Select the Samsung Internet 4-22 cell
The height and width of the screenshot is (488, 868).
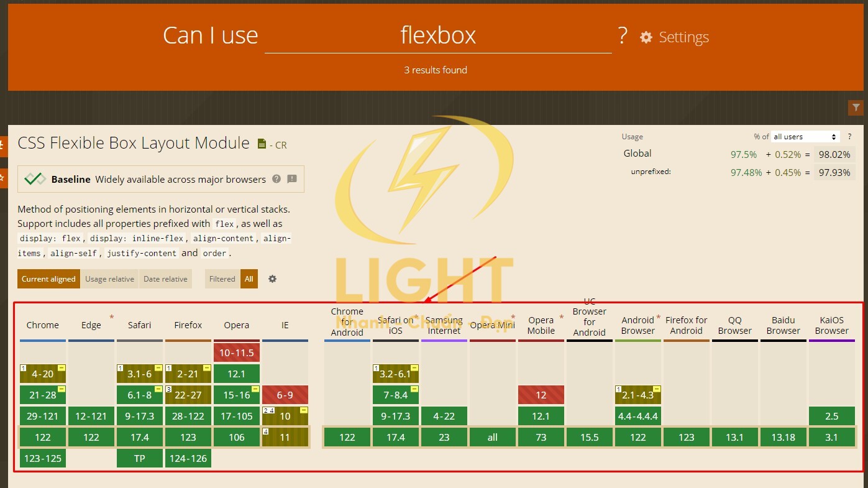[444, 416]
